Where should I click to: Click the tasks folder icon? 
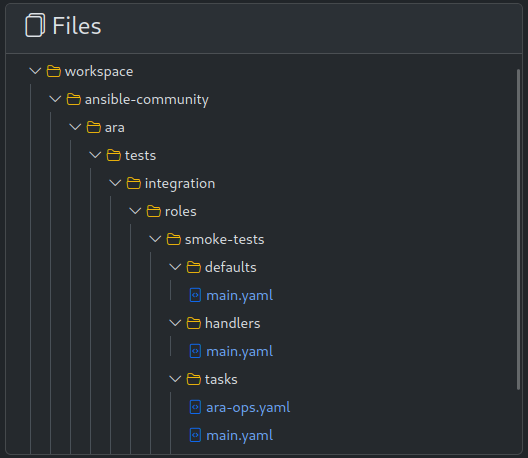194,379
